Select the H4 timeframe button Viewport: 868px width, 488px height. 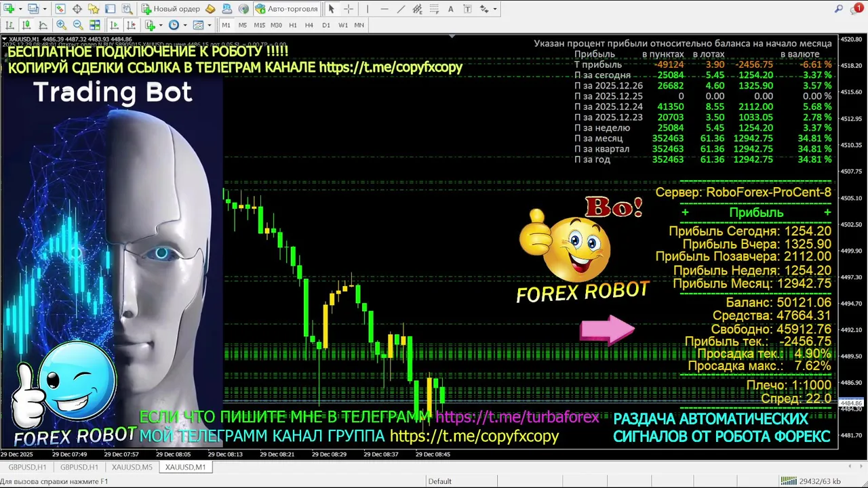(309, 25)
